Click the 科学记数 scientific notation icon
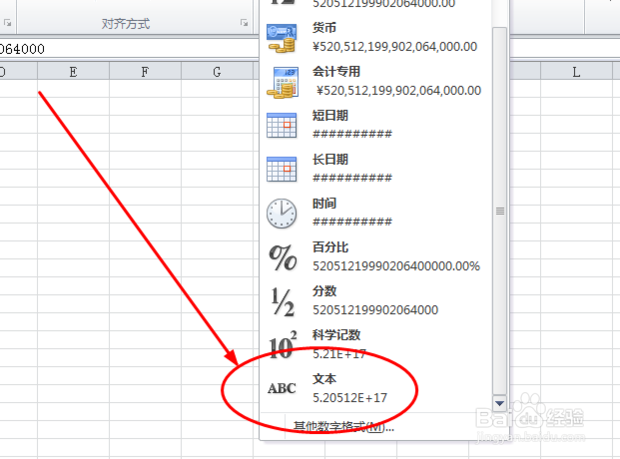The width and height of the screenshot is (620, 459). [x=282, y=345]
